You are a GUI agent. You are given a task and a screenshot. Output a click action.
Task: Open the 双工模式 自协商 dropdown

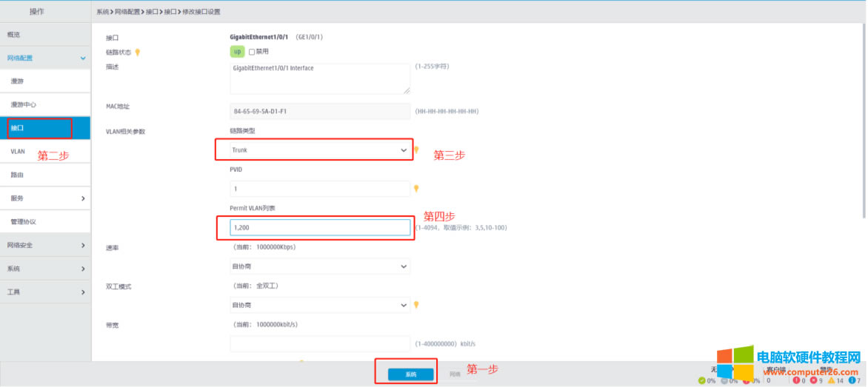click(320, 305)
